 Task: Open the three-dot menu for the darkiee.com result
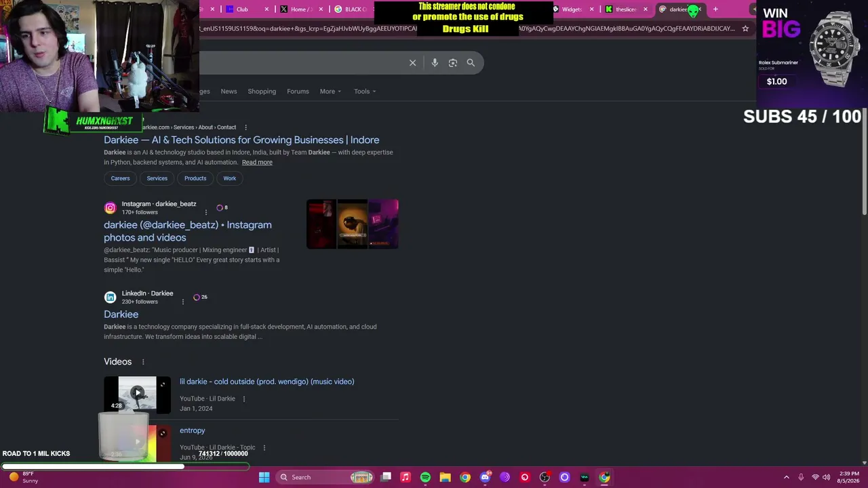(x=245, y=127)
